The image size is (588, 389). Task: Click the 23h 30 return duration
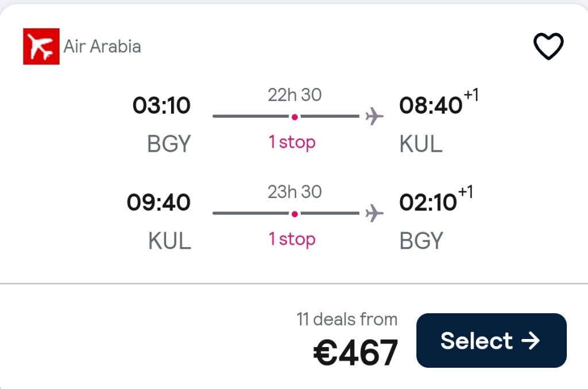295,192
